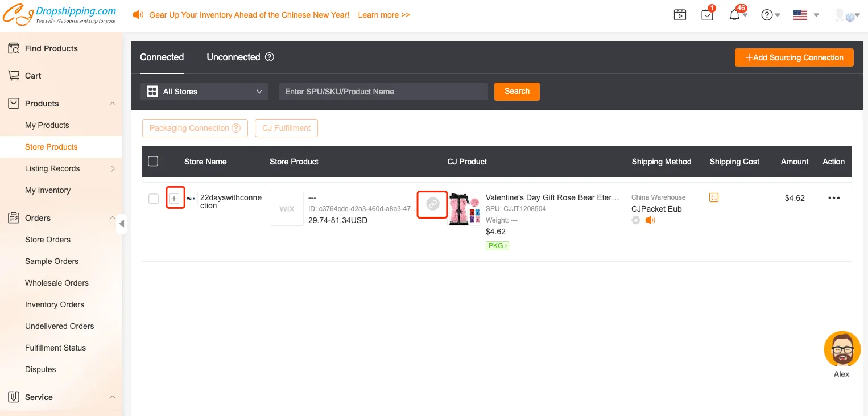Toggle the select-all checkbox in table header

click(x=153, y=162)
